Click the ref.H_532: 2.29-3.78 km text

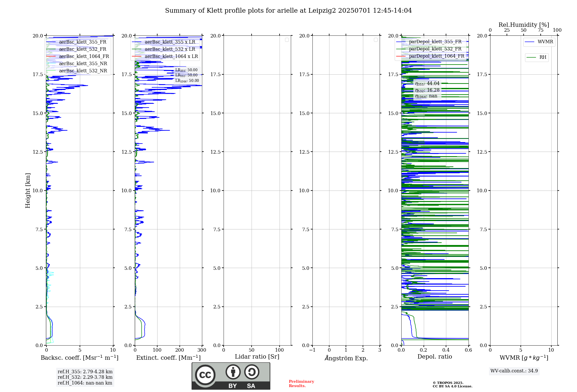(85, 377)
